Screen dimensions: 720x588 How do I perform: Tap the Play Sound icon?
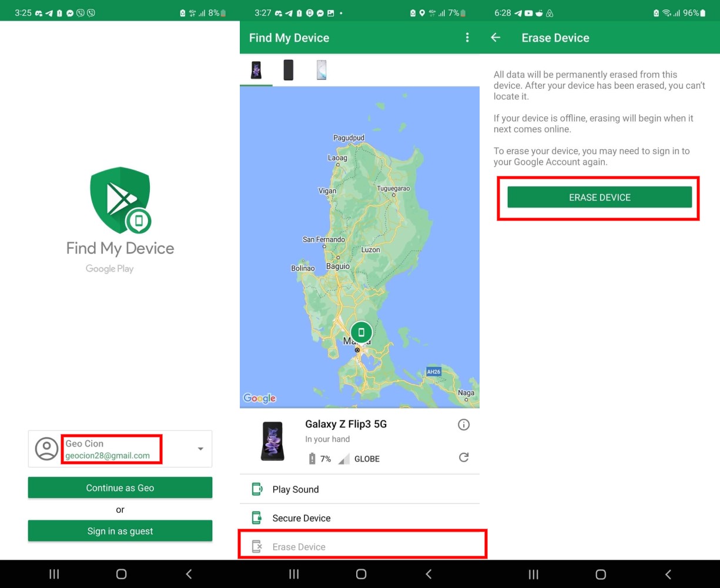pyautogui.click(x=257, y=489)
